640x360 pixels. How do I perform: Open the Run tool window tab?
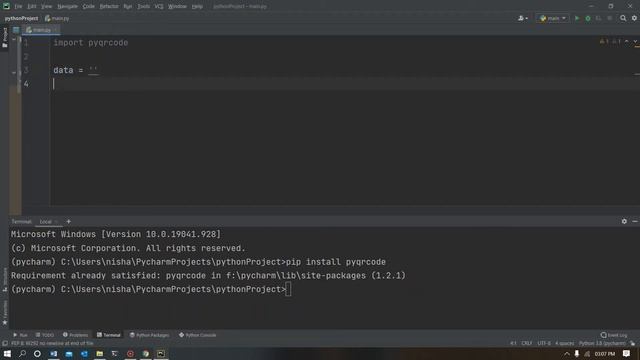click(x=20, y=335)
